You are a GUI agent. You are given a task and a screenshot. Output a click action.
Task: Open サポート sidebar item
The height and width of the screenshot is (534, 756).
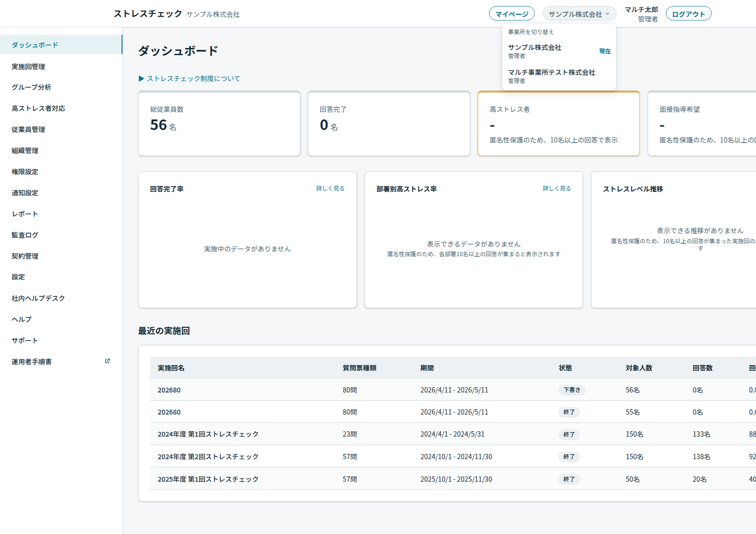61,341
